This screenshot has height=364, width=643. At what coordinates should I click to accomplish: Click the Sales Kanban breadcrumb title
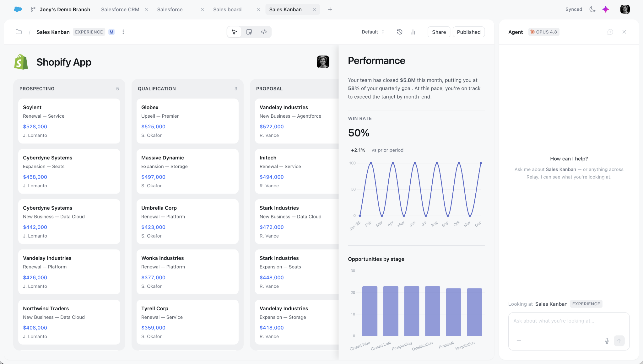[x=53, y=32]
